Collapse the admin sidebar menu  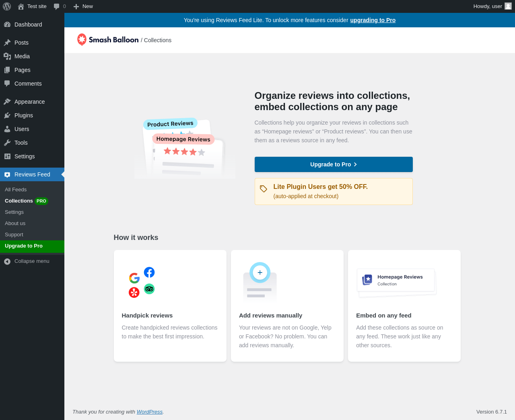(32, 261)
